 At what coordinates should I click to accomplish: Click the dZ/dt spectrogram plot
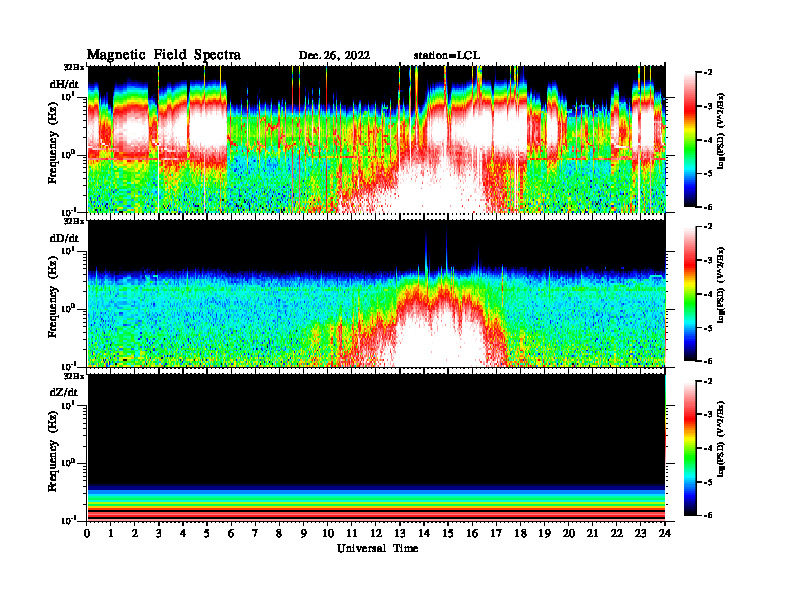point(376,447)
